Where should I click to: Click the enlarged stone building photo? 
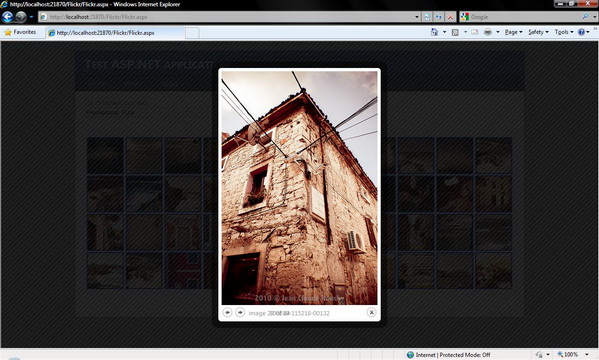[300, 188]
